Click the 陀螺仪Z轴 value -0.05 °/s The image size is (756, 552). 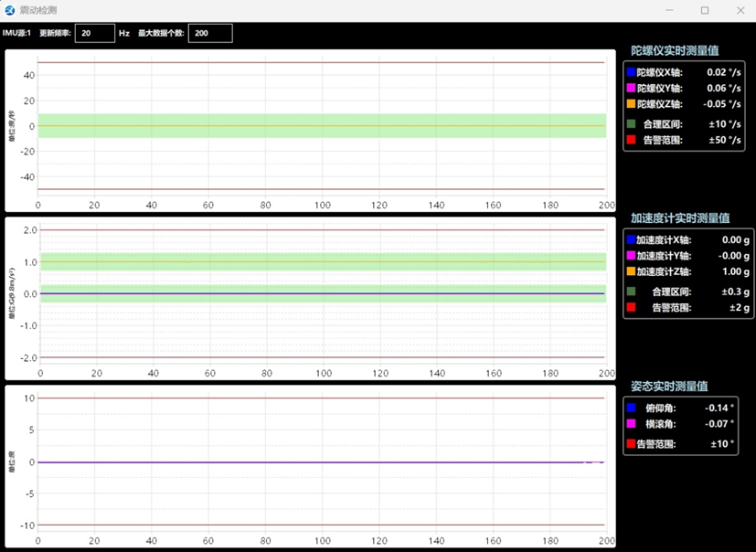pos(722,103)
